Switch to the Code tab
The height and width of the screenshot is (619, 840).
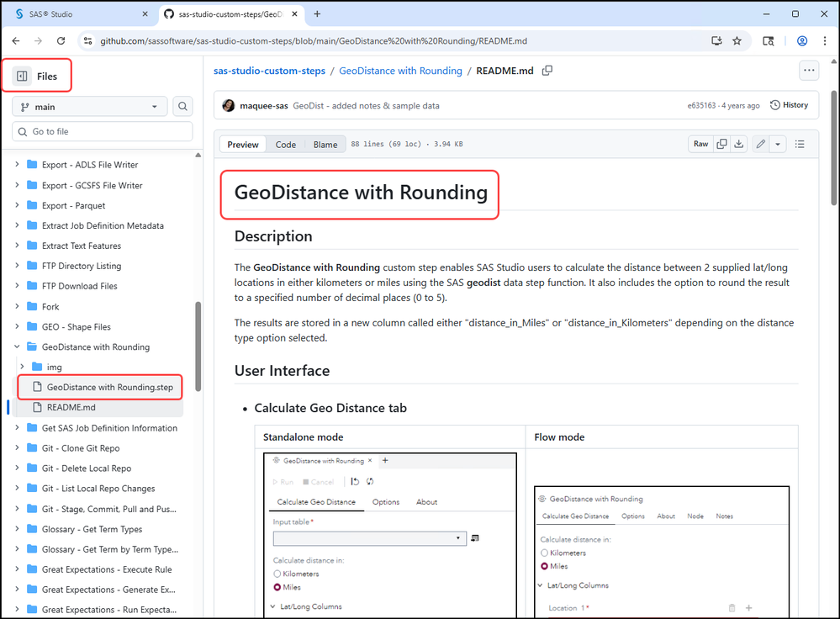(286, 144)
